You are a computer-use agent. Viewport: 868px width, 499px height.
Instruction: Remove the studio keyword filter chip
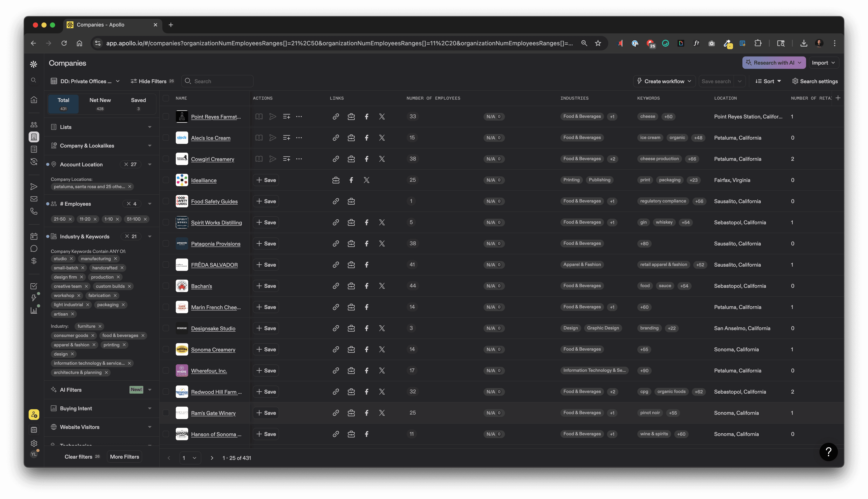pos(71,259)
